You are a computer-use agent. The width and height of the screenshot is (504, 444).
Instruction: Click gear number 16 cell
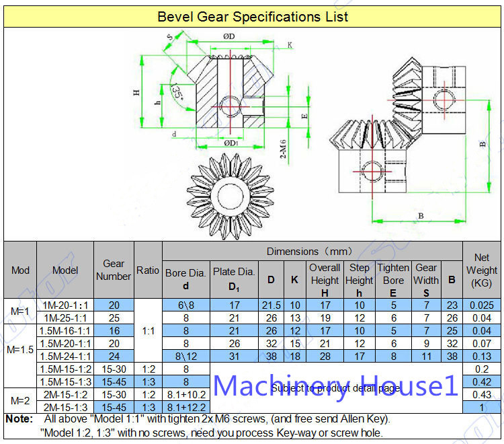(114, 331)
